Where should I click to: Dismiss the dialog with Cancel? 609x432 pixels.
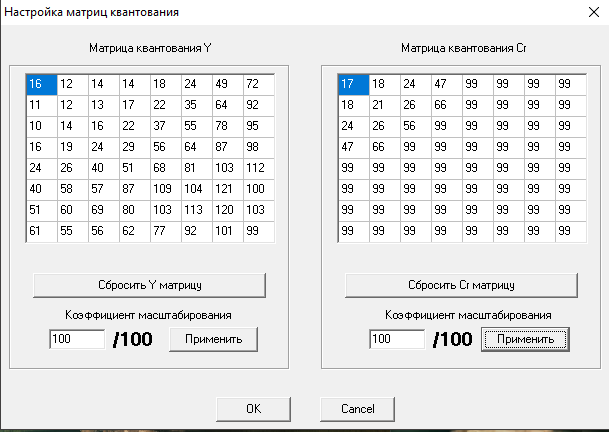[x=358, y=409]
